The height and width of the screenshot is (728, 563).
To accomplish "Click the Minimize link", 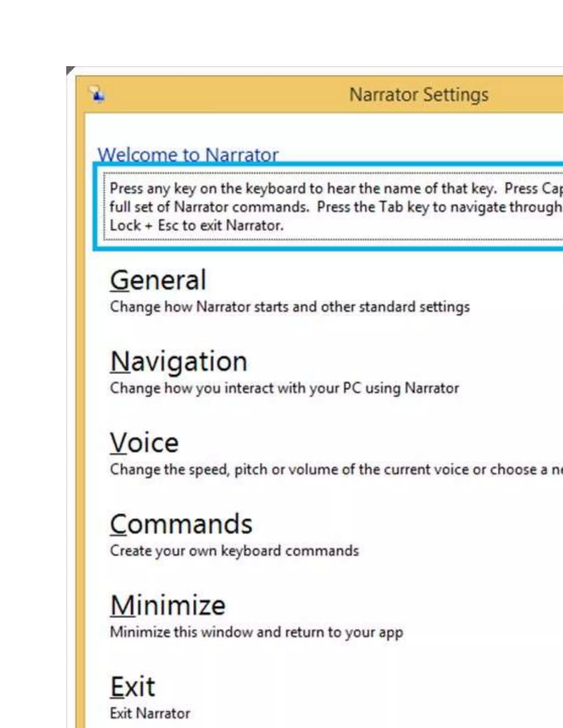I will pos(168,606).
